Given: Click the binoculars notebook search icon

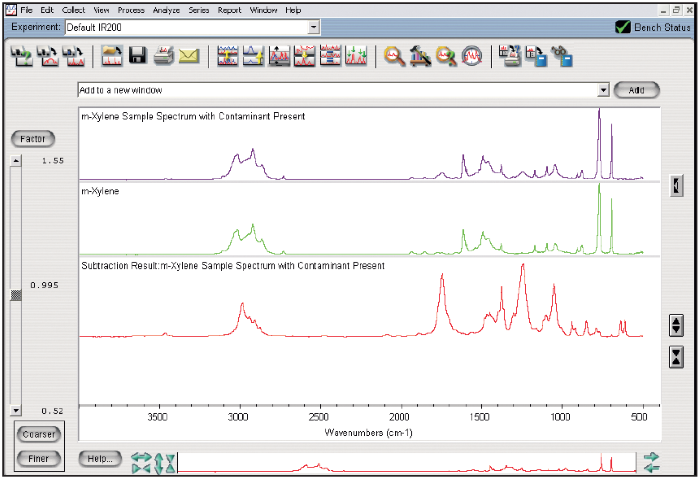Looking at the screenshot, I should click(x=562, y=57).
